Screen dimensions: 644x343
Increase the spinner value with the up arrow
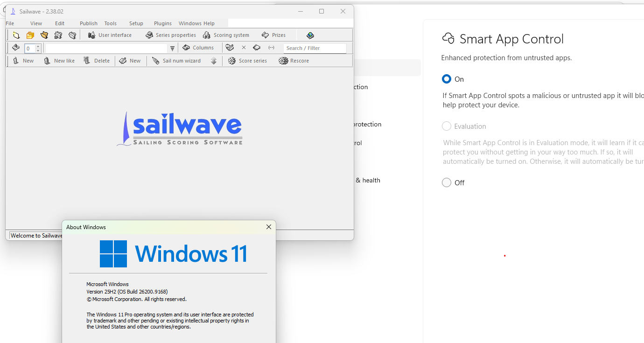click(38, 46)
